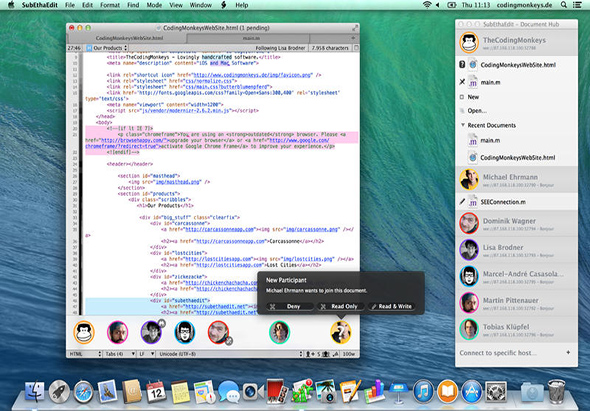Viewport: 590px width, 411px height.
Task: Open main.m under Recent Documents
Action: point(490,140)
